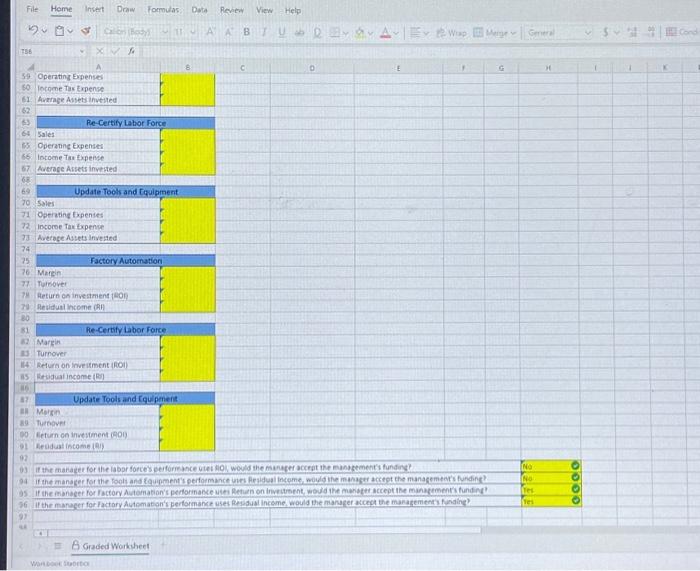
Task: Open the font size 11 dropdown
Action: (x=193, y=32)
